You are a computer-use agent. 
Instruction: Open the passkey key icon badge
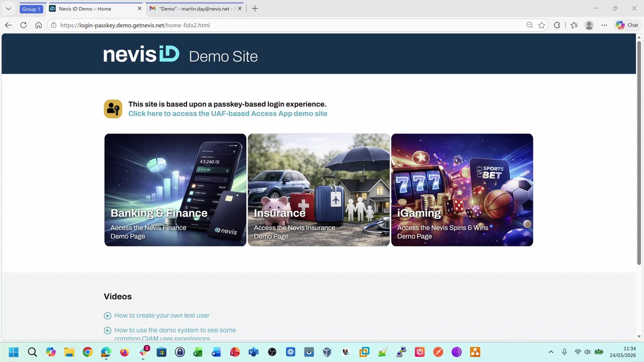click(113, 109)
